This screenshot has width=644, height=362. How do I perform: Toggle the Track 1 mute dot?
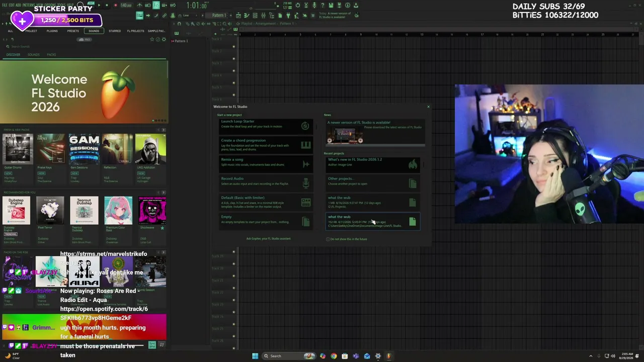coord(233,46)
